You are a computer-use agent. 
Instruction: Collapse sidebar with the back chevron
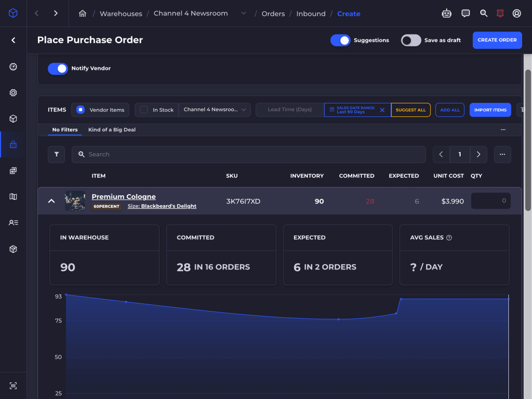click(13, 40)
